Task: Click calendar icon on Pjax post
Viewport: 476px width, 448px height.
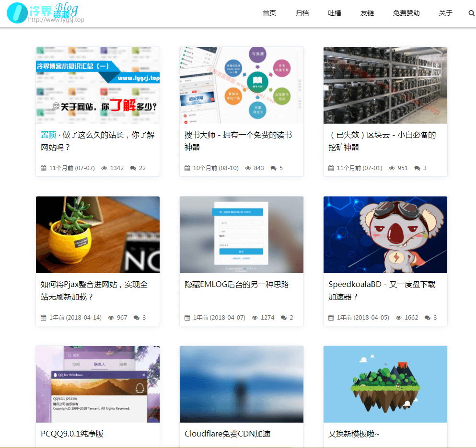Action: point(44,318)
